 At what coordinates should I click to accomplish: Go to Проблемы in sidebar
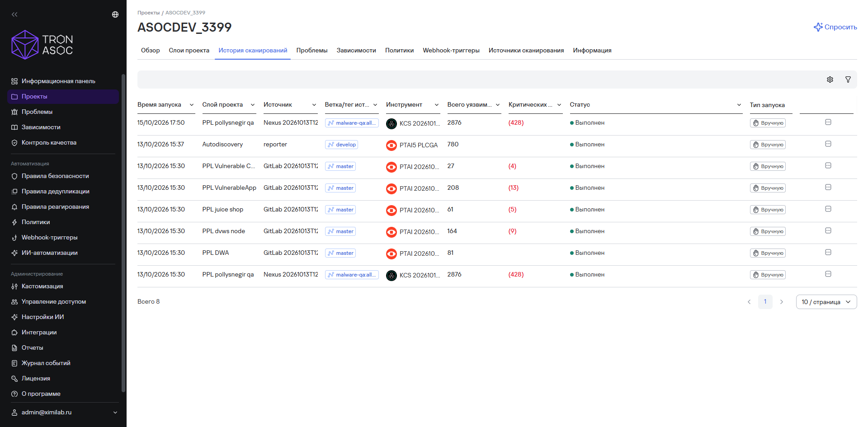pyautogui.click(x=63, y=112)
